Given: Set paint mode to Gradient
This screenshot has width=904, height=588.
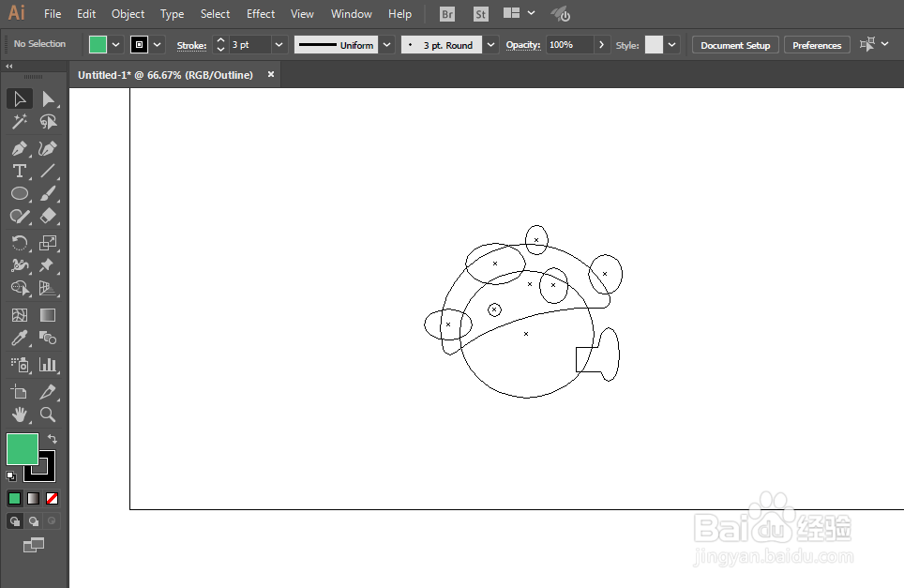Looking at the screenshot, I should pos(34,498).
